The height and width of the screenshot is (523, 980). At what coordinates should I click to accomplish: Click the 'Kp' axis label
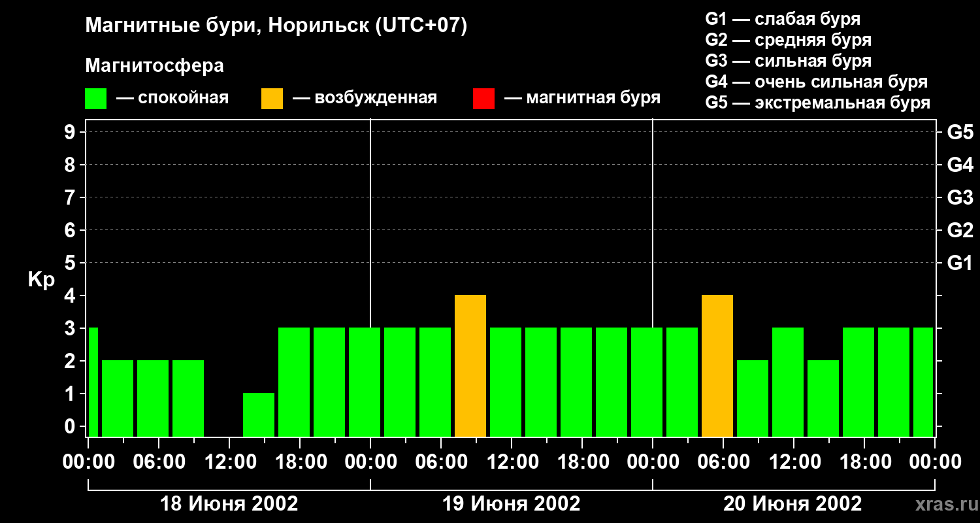click(x=41, y=280)
